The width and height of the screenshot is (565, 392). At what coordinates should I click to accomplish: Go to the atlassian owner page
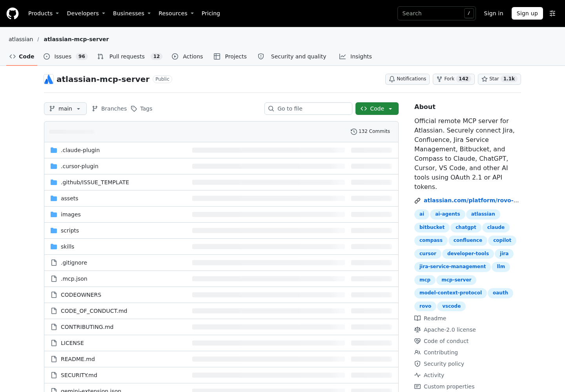pyautogui.click(x=21, y=39)
